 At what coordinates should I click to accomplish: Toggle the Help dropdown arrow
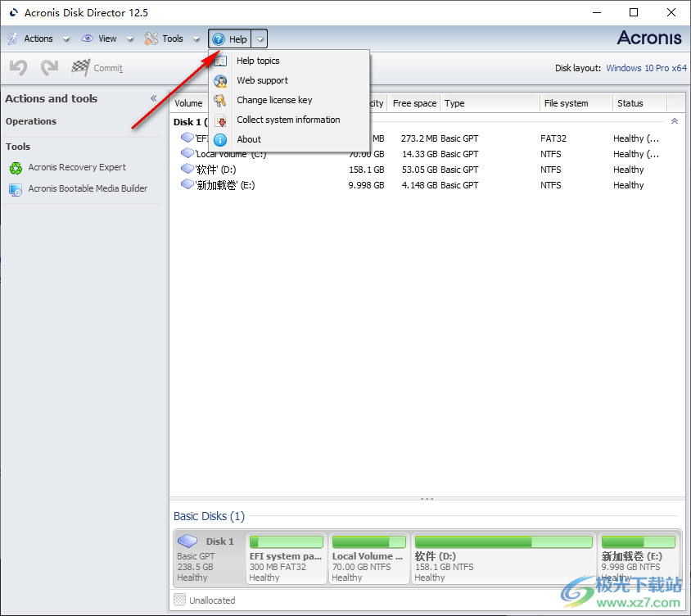(260, 39)
